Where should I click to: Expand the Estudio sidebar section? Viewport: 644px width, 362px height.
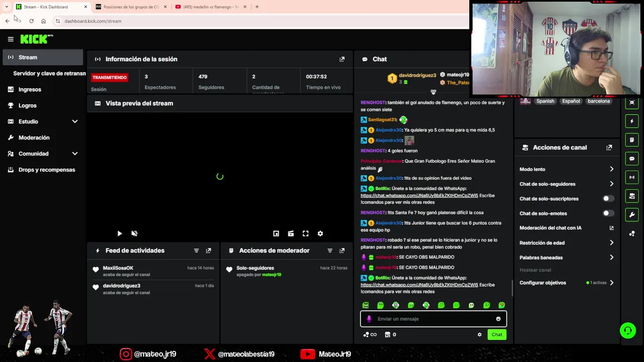42,122
